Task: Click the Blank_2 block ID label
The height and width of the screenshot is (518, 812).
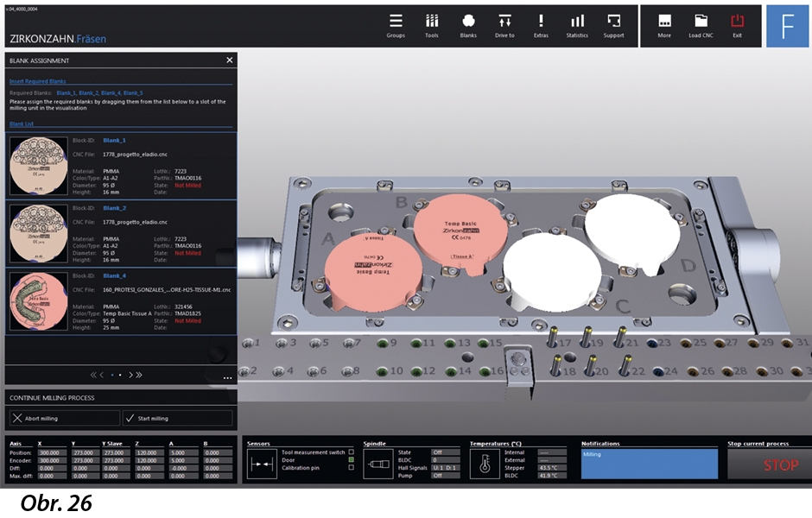Action: click(x=114, y=208)
